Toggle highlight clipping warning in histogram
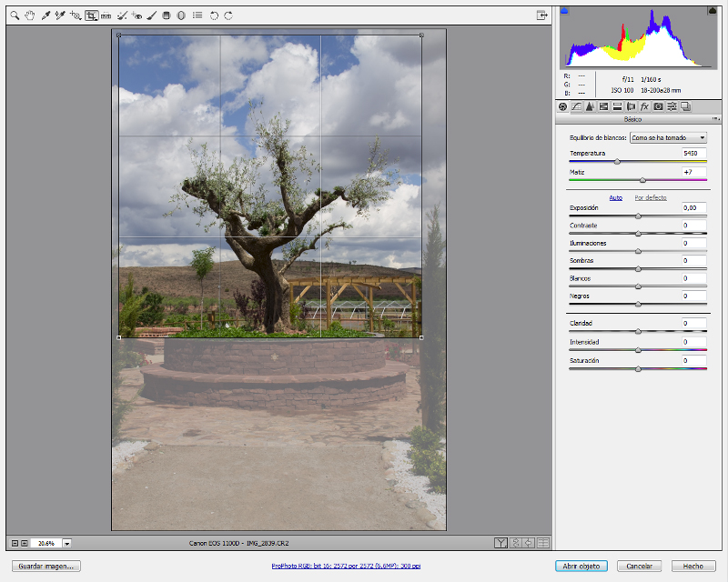 [x=713, y=11]
